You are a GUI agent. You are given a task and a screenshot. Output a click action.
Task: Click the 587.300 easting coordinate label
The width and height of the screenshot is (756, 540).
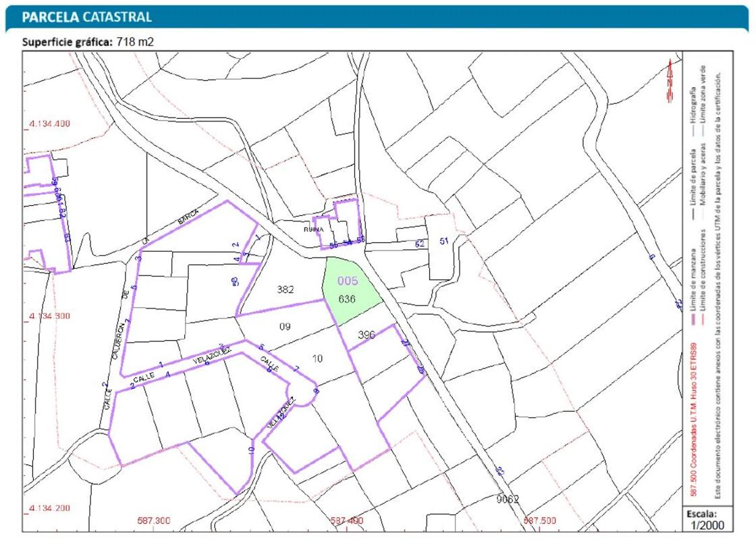pyautogui.click(x=155, y=521)
